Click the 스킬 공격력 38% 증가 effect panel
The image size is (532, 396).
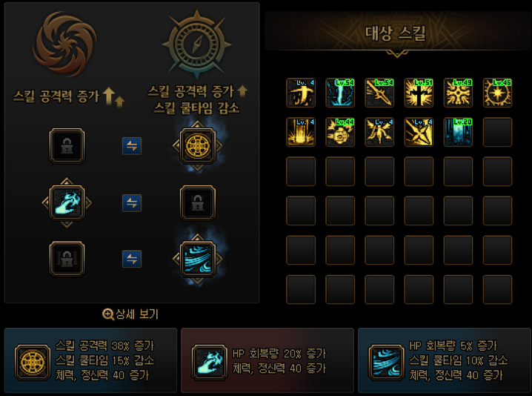(x=90, y=360)
